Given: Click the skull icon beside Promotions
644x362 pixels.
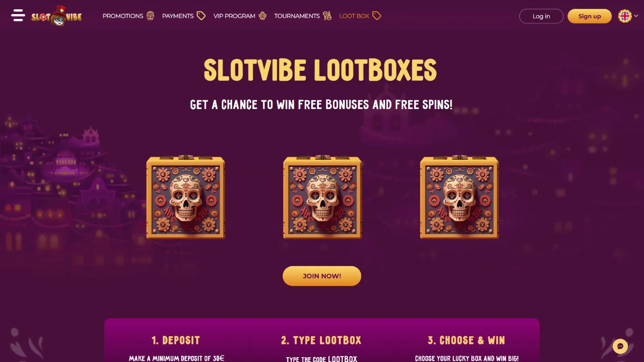Looking at the screenshot, I should coord(151,16).
